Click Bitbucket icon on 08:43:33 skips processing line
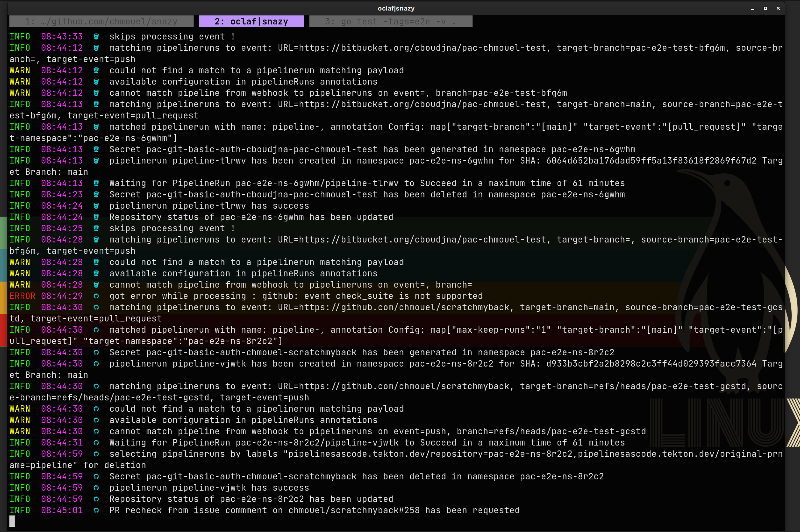 pos(96,36)
